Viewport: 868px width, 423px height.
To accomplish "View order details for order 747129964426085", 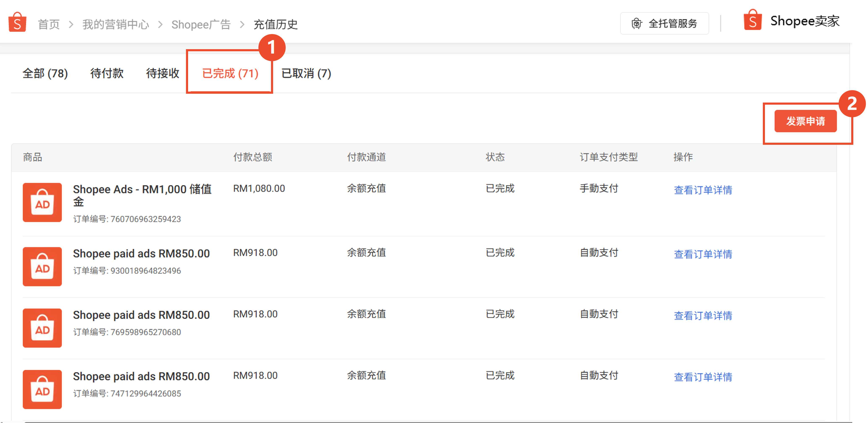I will pyautogui.click(x=703, y=377).
